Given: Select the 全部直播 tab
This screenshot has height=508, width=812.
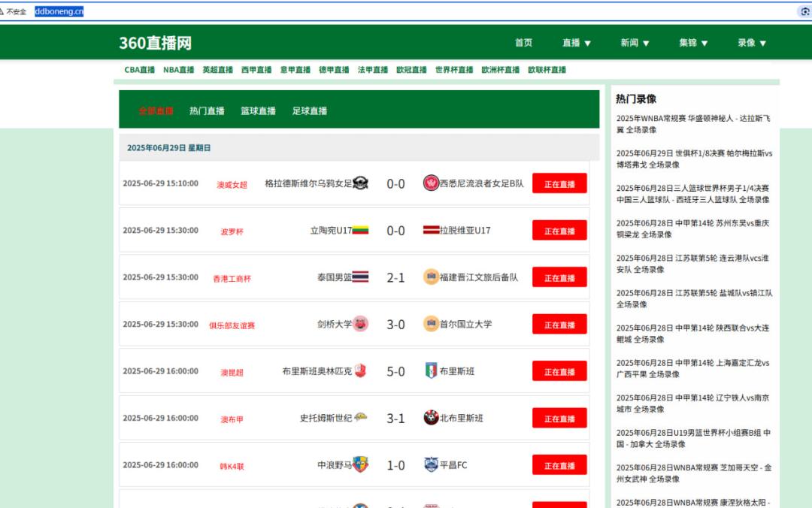Looking at the screenshot, I should click(156, 110).
